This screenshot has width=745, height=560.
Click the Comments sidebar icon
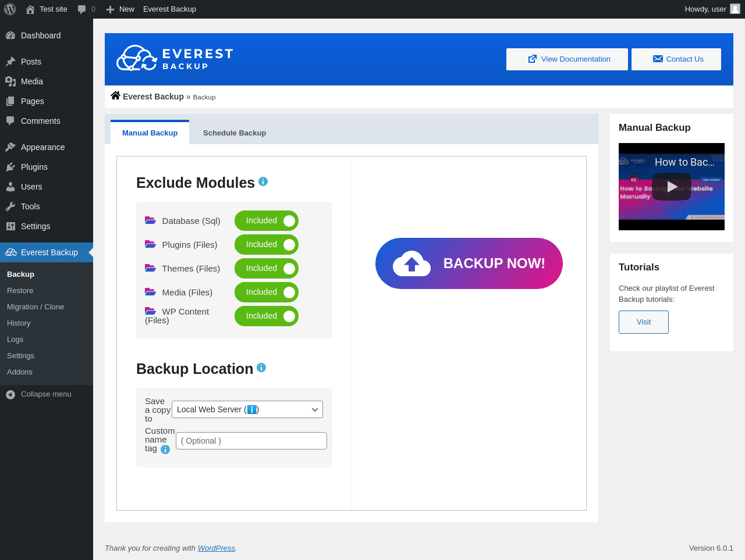[x=10, y=121]
